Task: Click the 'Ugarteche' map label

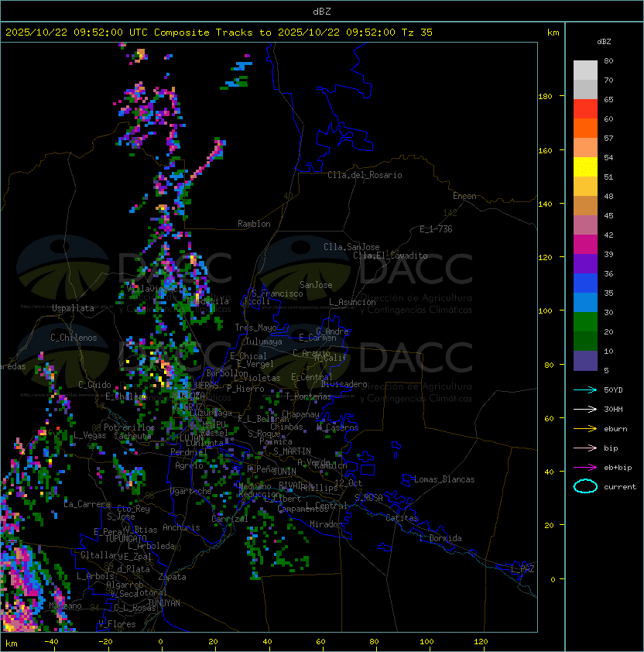Action: [191, 491]
